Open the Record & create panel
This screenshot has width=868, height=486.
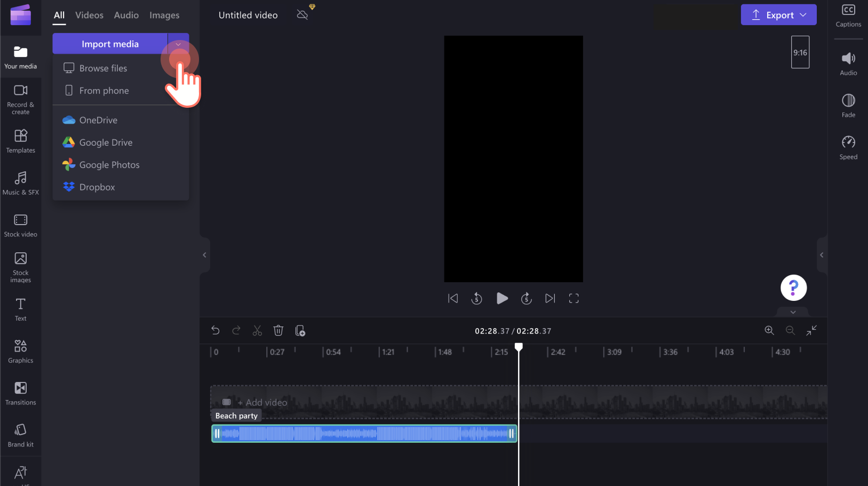click(20, 100)
